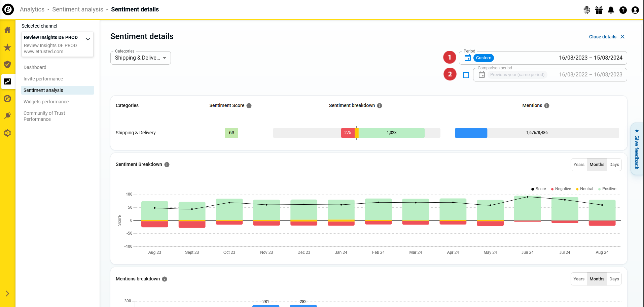Image resolution: width=644 pixels, height=307 pixels.
Task: Click the 281 mentions bar
Action: [266, 306]
